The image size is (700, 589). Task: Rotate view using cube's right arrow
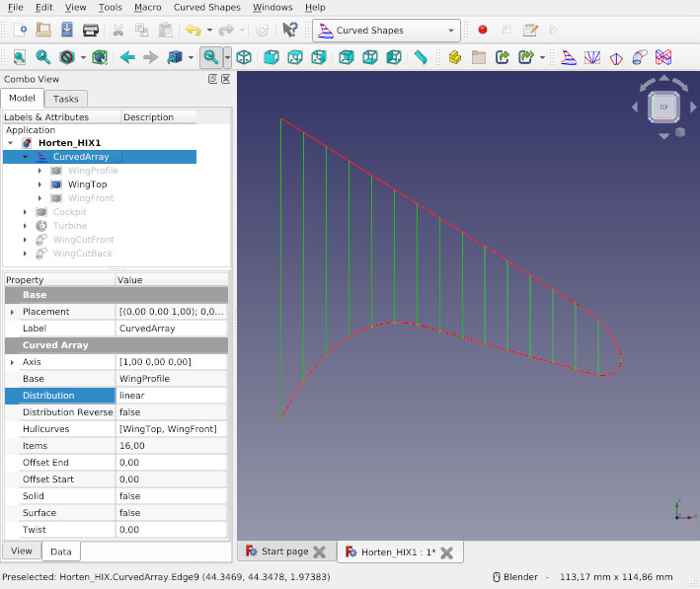[x=693, y=108]
